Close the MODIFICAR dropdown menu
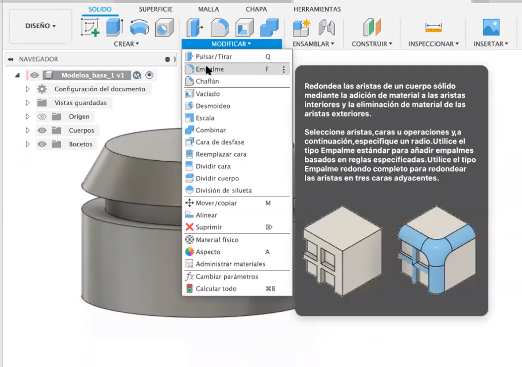522x367 pixels. pos(231,44)
